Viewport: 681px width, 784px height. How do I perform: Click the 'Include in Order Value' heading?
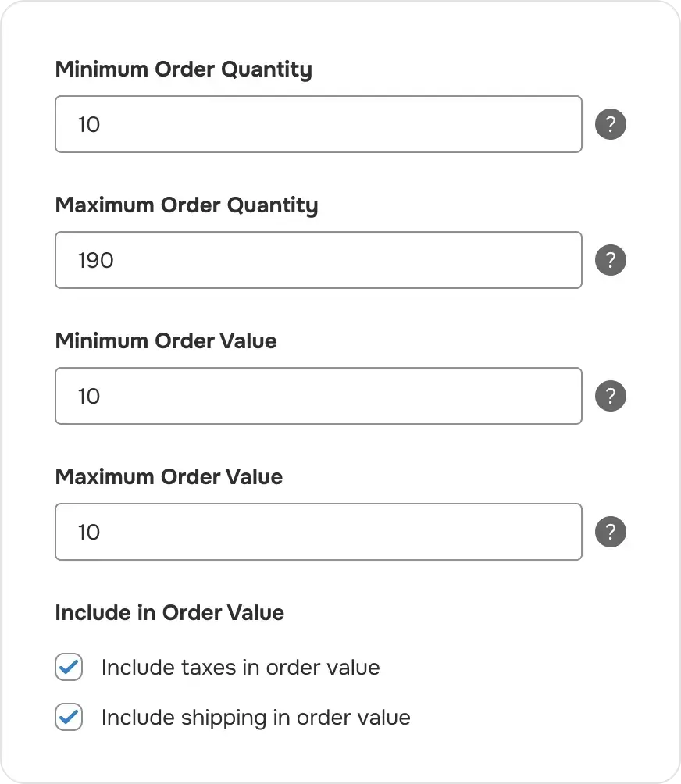pos(169,613)
